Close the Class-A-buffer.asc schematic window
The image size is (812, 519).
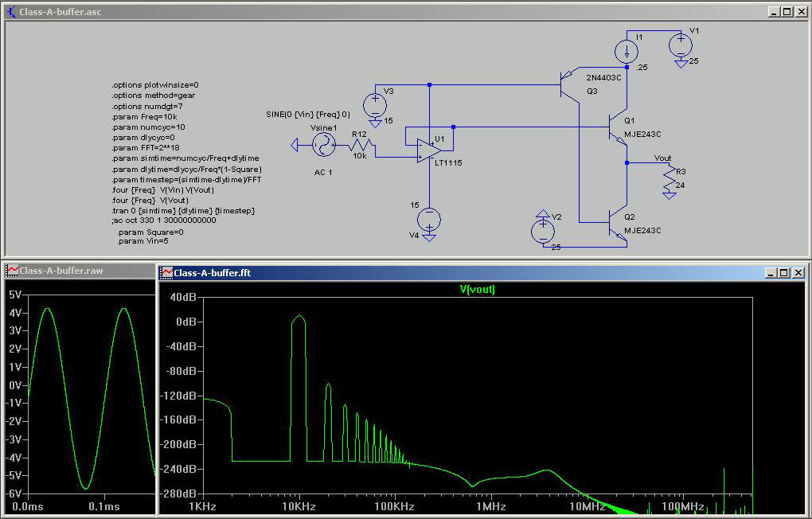click(x=800, y=11)
